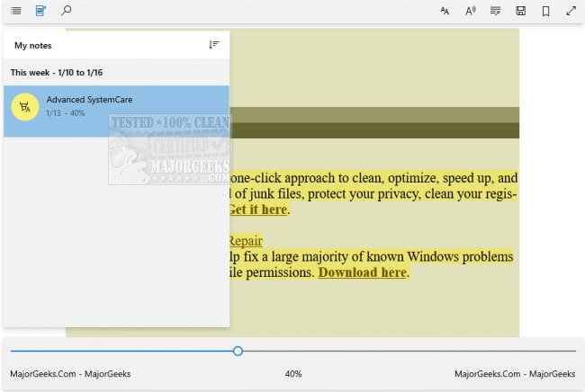Click 'This week - 1/10 to 1/16' header
The width and height of the screenshot is (585, 392).
pos(57,72)
